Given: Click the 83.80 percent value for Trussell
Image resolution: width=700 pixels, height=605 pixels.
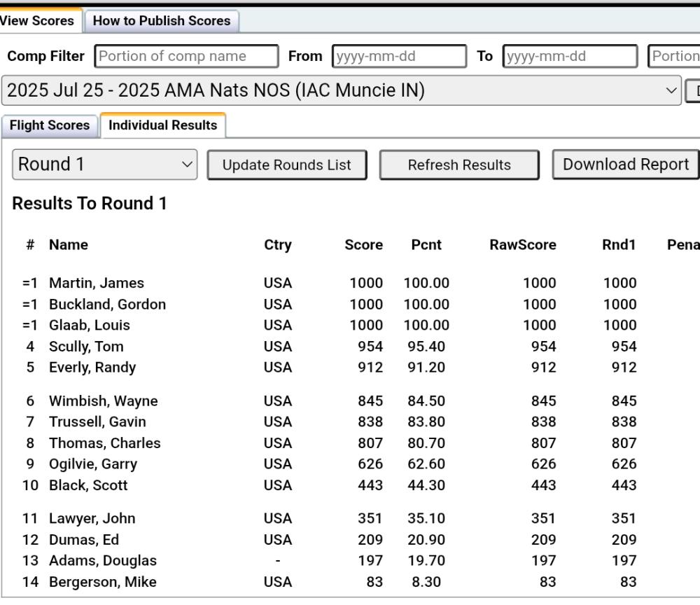Looking at the screenshot, I should pos(426,422).
